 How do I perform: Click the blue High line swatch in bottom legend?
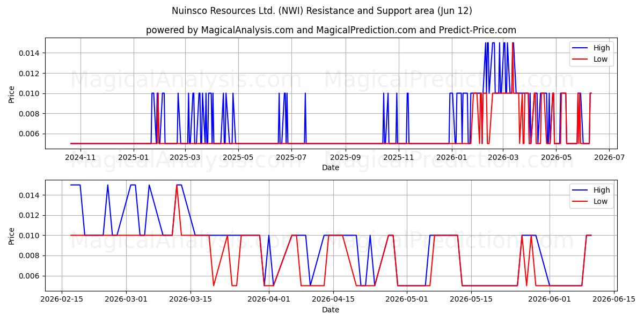pos(581,190)
